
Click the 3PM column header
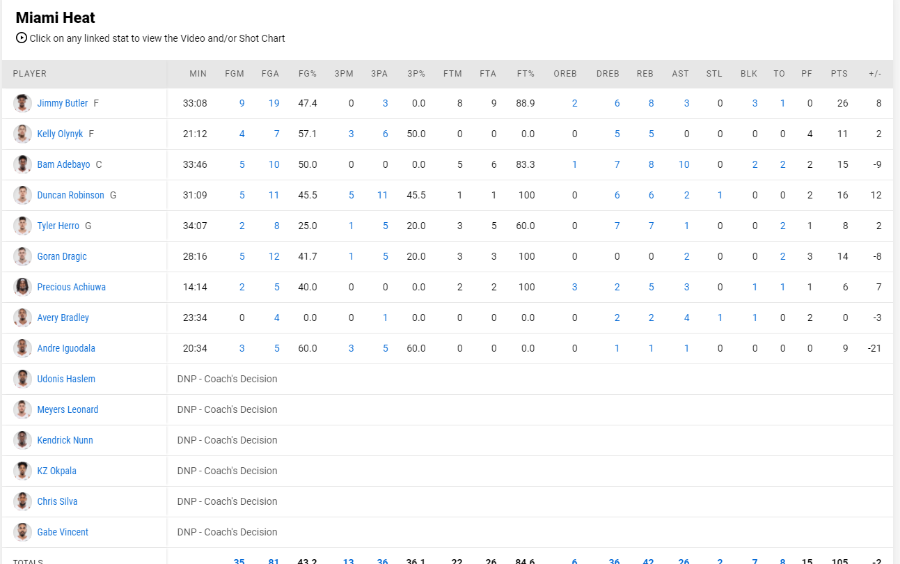pyautogui.click(x=344, y=73)
